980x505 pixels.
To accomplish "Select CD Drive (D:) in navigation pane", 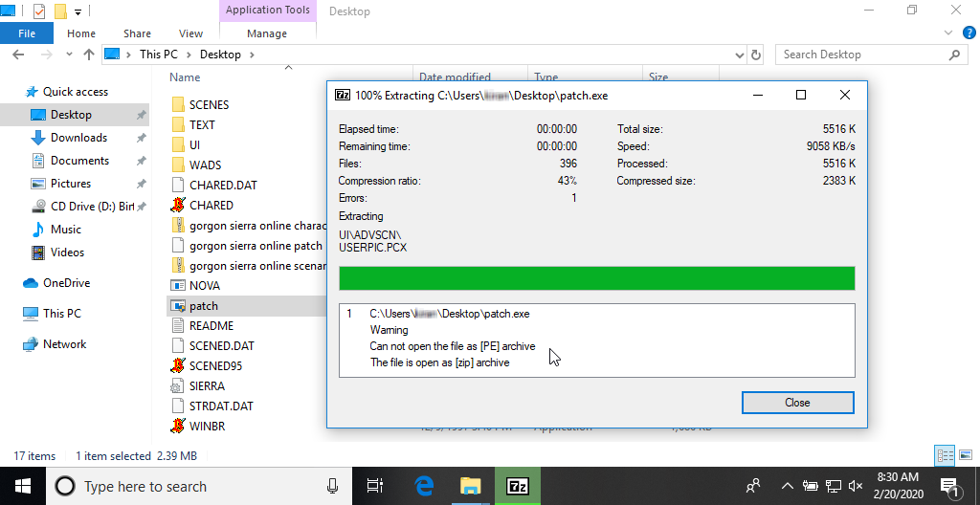I will [x=92, y=207].
